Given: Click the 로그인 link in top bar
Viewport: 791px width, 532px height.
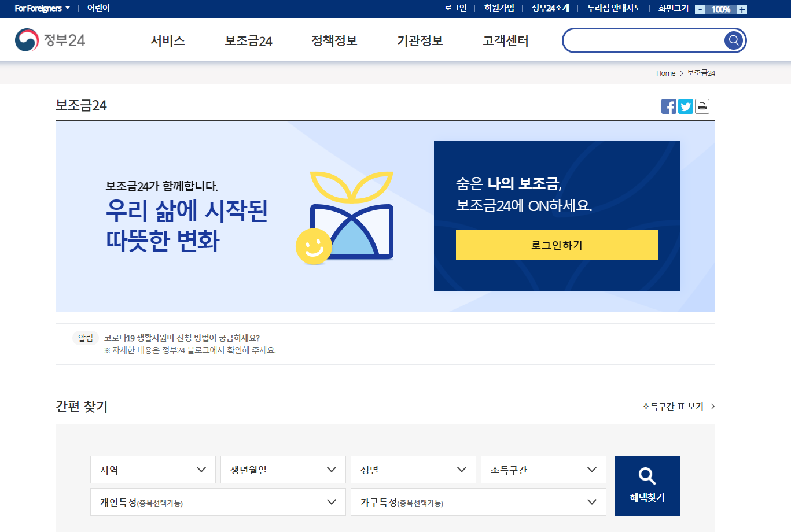Looking at the screenshot, I should coord(455,8).
